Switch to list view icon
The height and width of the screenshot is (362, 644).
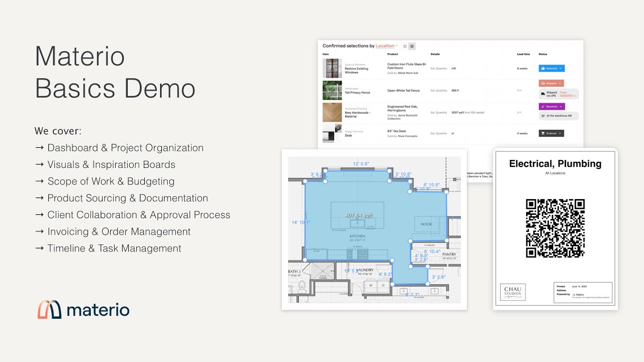tap(412, 46)
